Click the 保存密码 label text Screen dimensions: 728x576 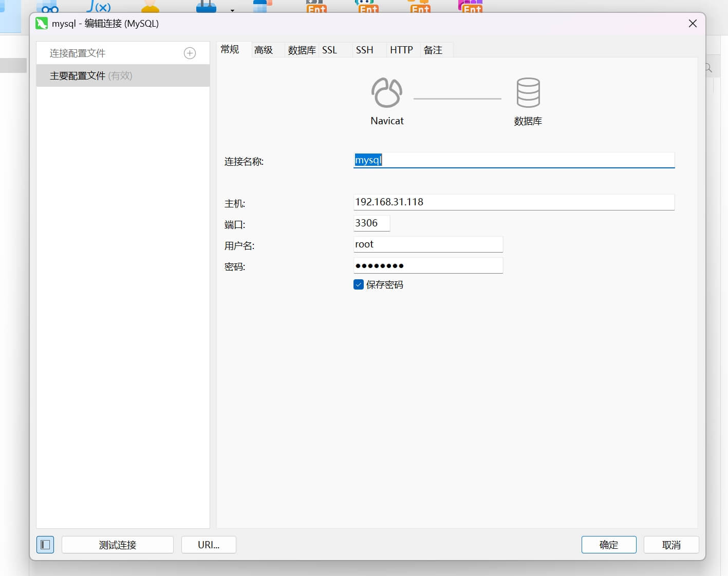coord(385,284)
